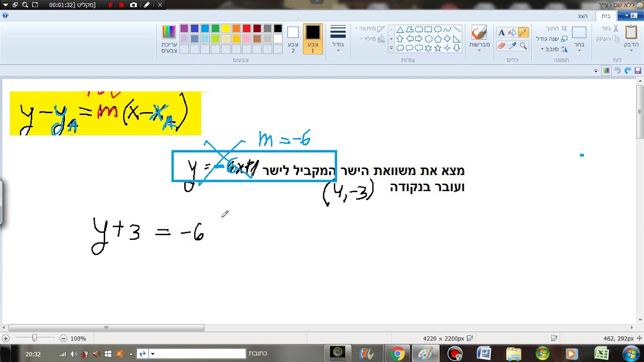The image size is (644, 362).
Task: Open the Paste (הדבק) dropdown arrow
Action: pos(631,50)
